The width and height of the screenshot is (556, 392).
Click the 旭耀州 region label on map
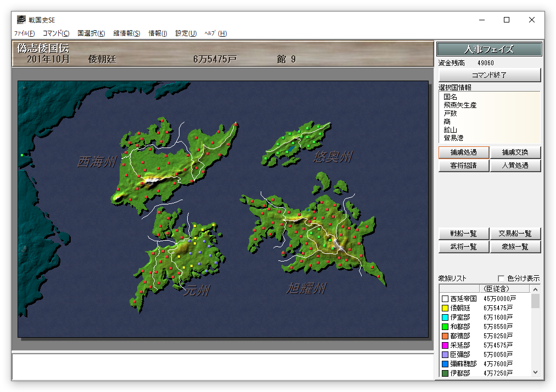(306, 288)
